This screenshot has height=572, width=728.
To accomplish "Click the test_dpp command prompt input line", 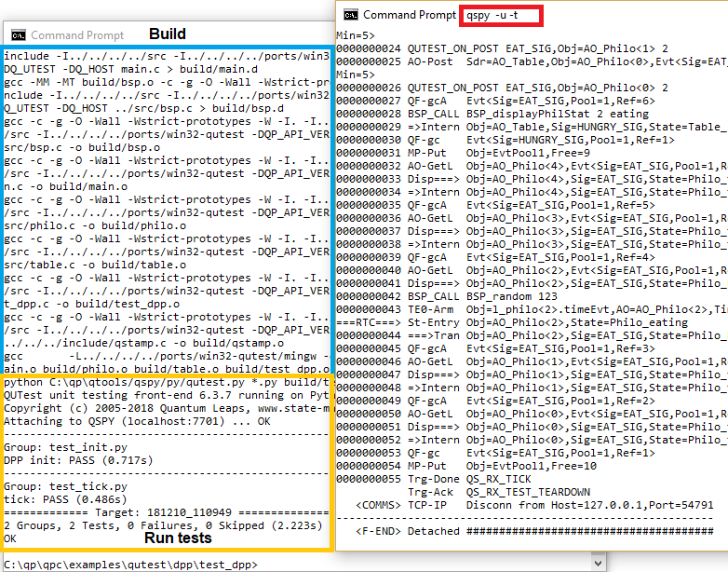I will pyautogui.click(x=130, y=564).
